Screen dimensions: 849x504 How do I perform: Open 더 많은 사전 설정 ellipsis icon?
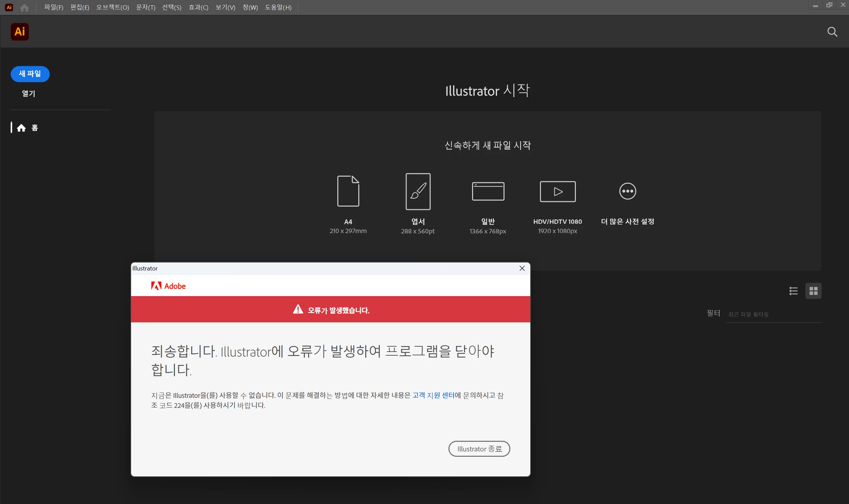[627, 191]
